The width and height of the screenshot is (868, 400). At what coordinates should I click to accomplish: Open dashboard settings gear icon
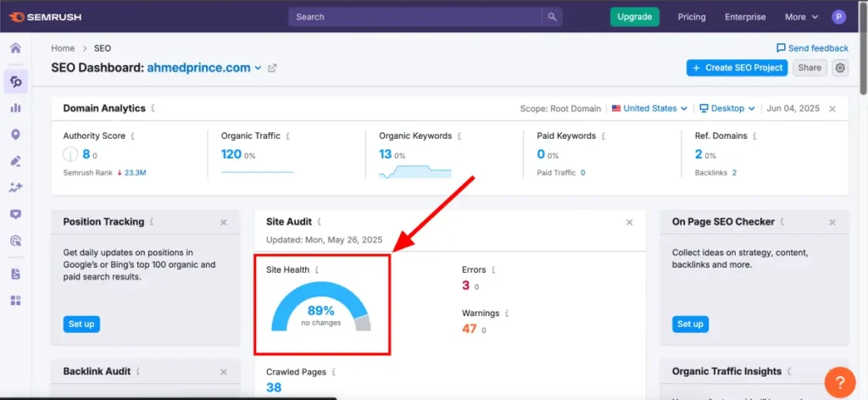pyautogui.click(x=840, y=68)
